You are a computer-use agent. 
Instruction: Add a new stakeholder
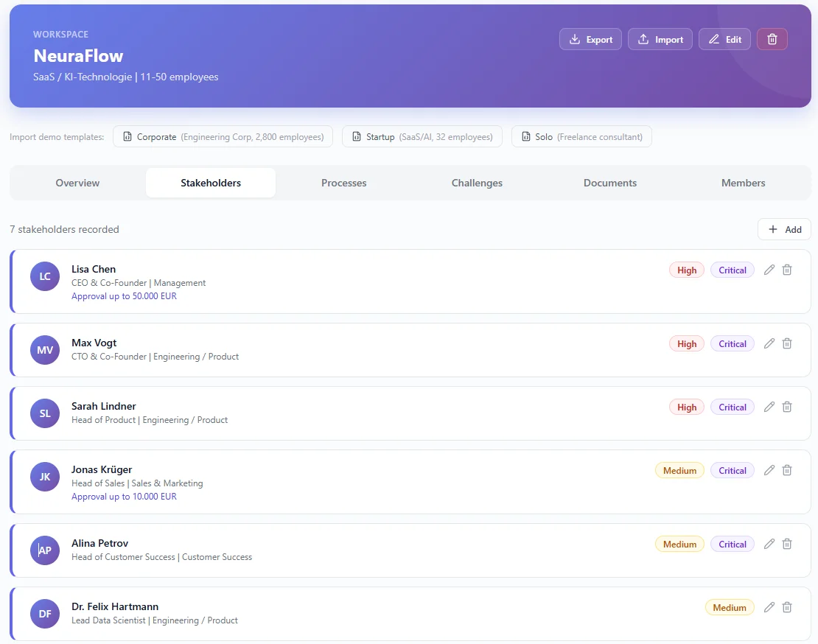pos(784,230)
